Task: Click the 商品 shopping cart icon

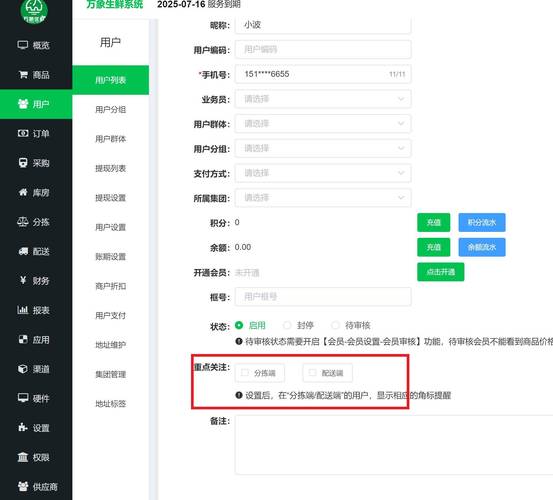Action: click(x=23, y=75)
